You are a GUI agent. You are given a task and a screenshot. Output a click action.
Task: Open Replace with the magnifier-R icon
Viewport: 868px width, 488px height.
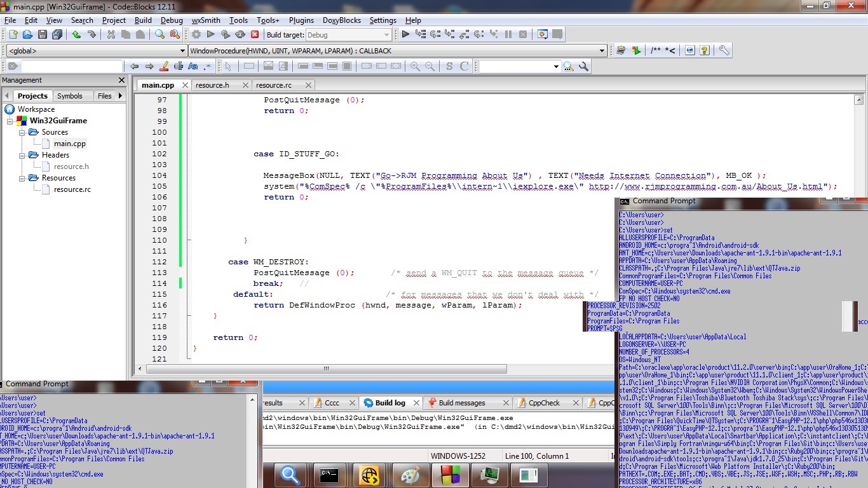(x=175, y=34)
